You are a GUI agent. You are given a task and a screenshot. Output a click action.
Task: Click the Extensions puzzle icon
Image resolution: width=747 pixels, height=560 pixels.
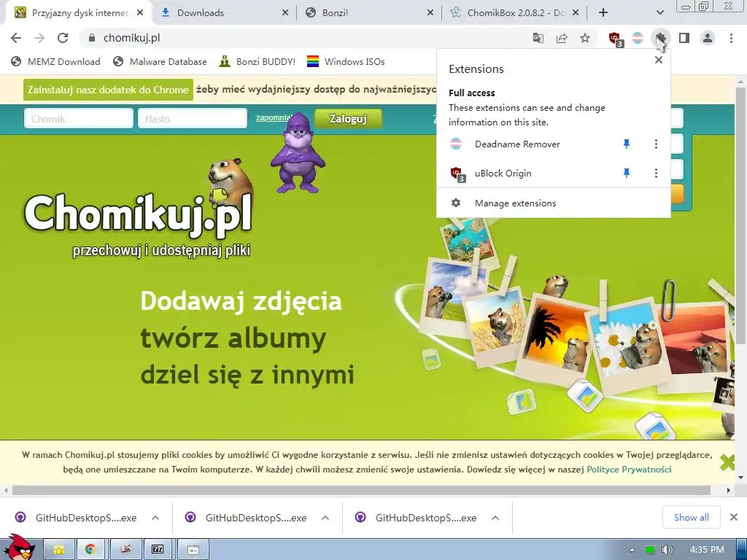661,38
